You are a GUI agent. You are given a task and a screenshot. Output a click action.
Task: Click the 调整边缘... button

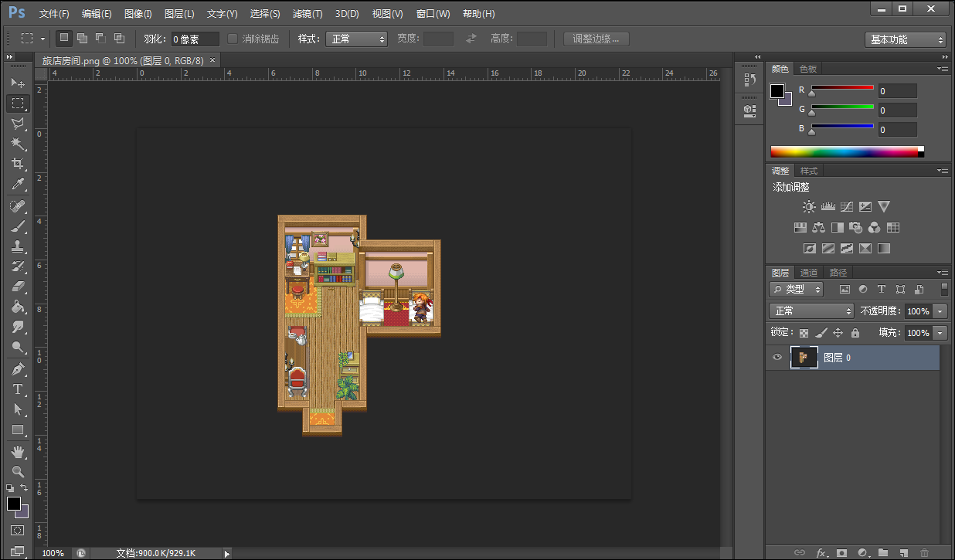(x=596, y=39)
